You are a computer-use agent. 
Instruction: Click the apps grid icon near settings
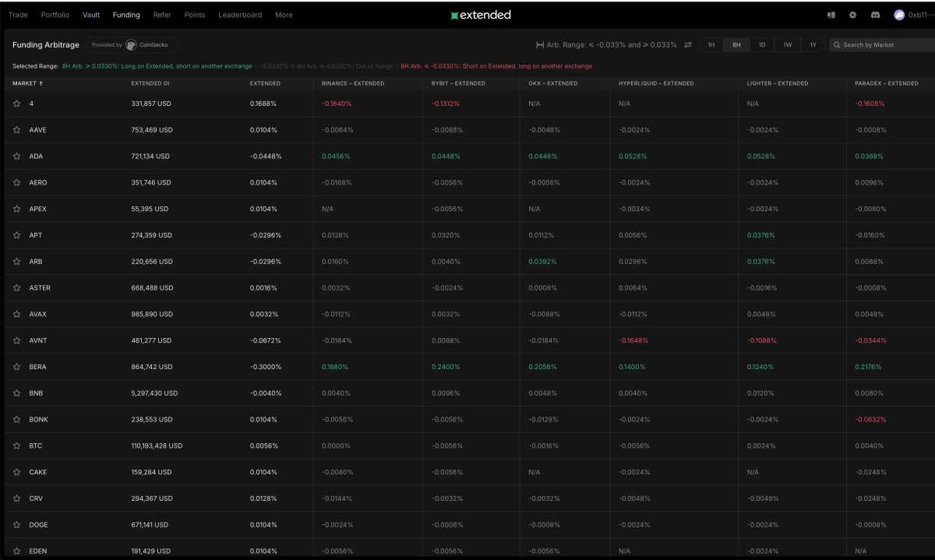point(829,14)
